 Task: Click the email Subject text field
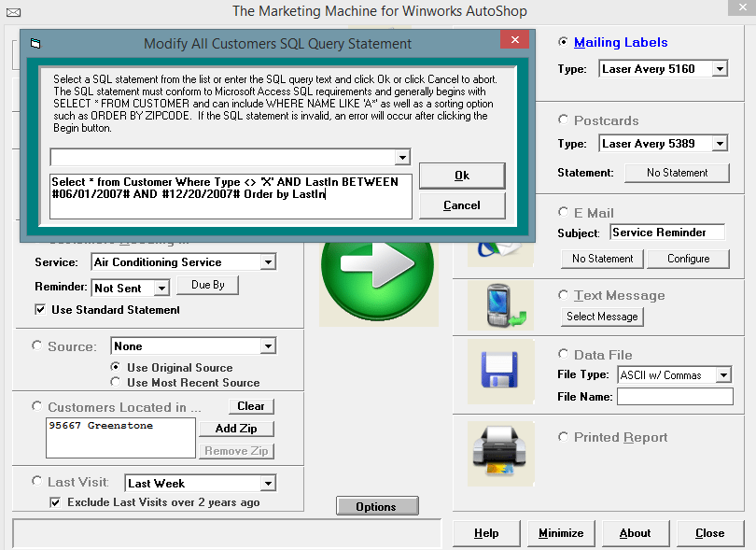[x=666, y=233]
